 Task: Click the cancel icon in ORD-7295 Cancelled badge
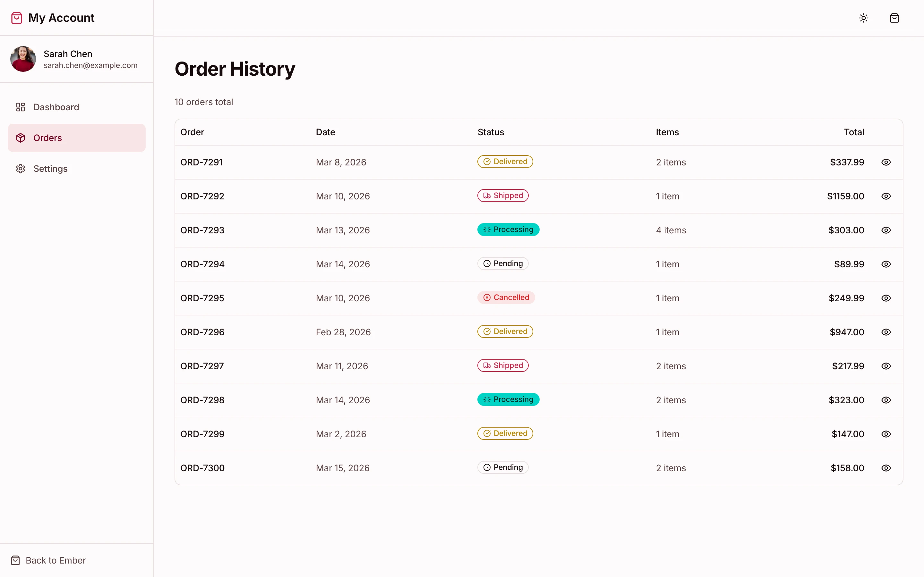click(x=487, y=297)
